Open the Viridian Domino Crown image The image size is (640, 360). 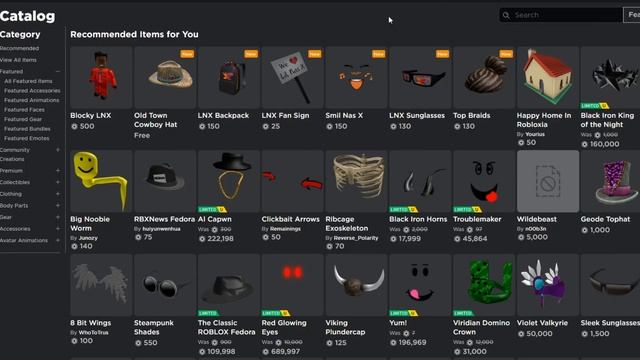484,285
